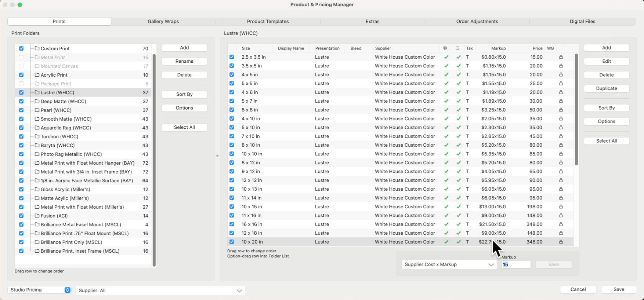
Task: Enable the Metal Print folder checkbox
Action: pyautogui.click(x=21, y=57)
